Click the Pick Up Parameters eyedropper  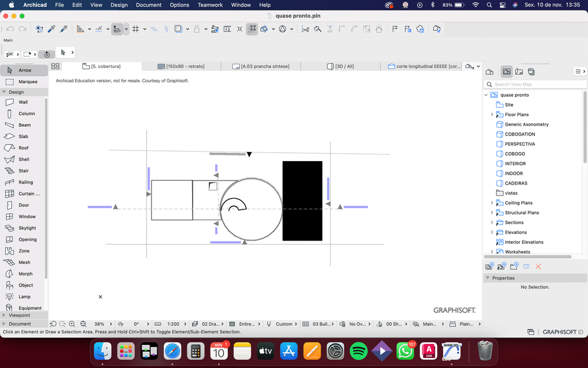[x=52, y=29]
